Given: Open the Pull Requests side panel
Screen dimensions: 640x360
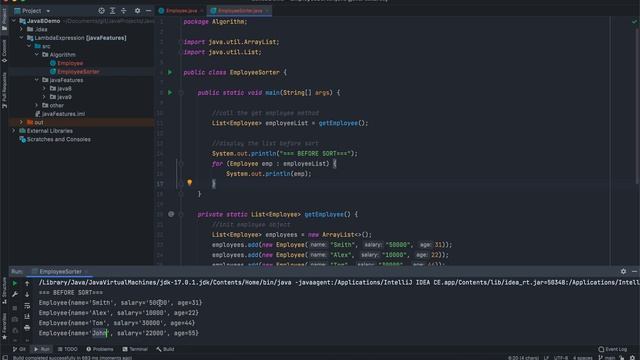Looking at the screenshot, I should click(x=4, y=91).
